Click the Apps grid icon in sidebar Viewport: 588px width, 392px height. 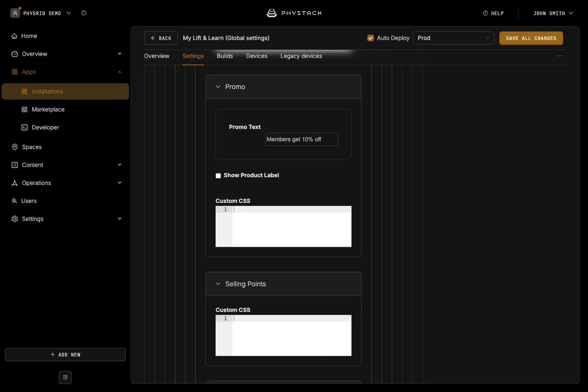[15, 72]
